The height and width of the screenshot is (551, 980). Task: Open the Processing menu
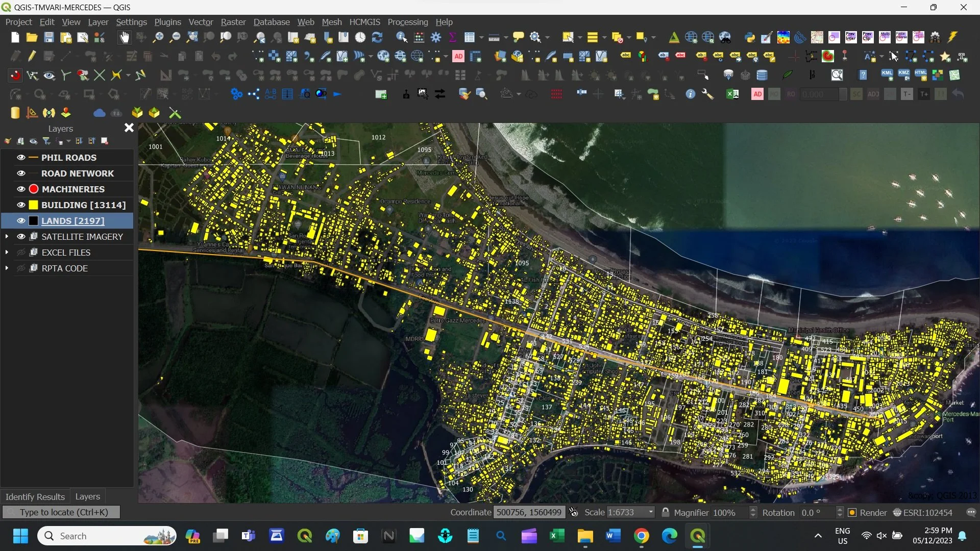click(x=407, y=22)
